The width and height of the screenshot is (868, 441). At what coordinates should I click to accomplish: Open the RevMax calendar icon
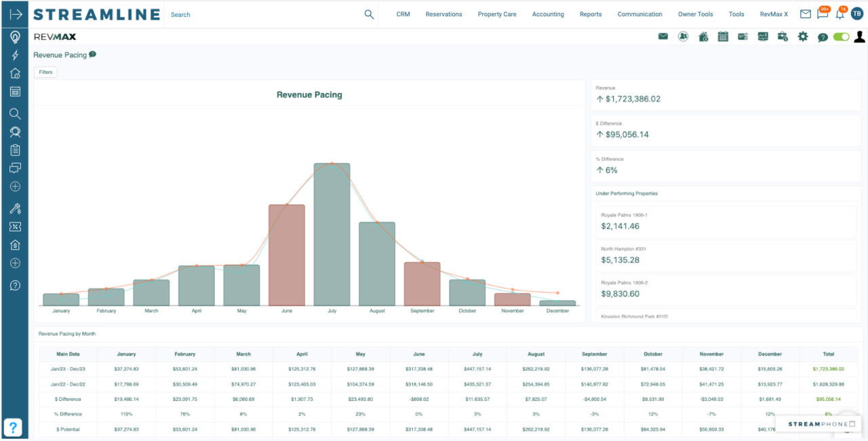pos(723,37)
